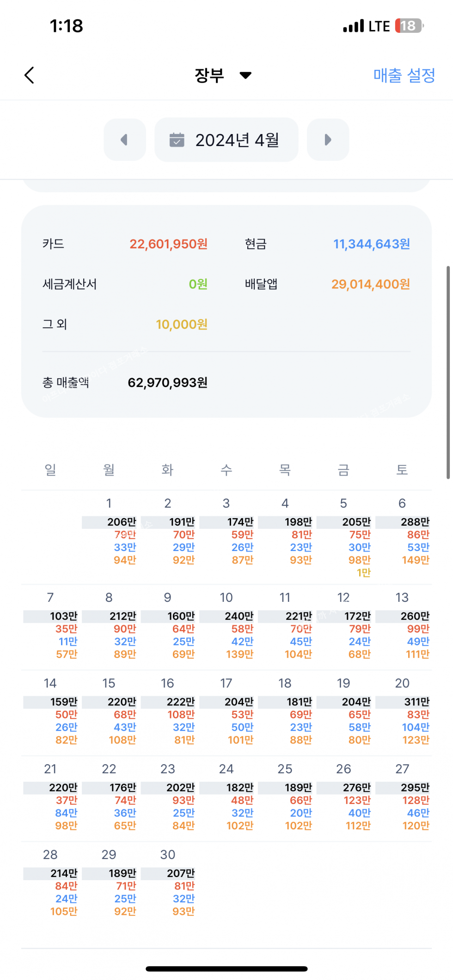Tap the back arrow icon

[30, 75]
